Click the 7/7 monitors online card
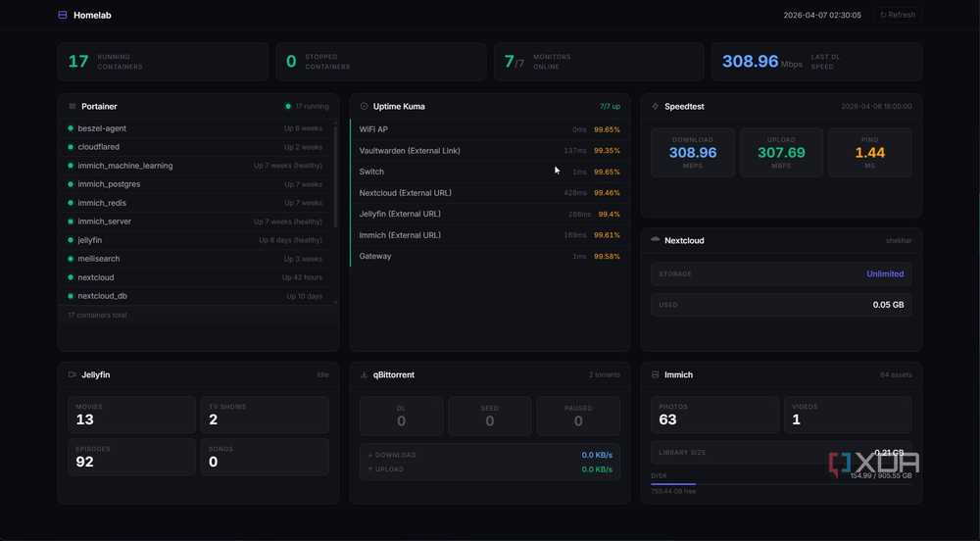This screenshot has height=541, width=980. pyautogui.click(x=599, y=61)
